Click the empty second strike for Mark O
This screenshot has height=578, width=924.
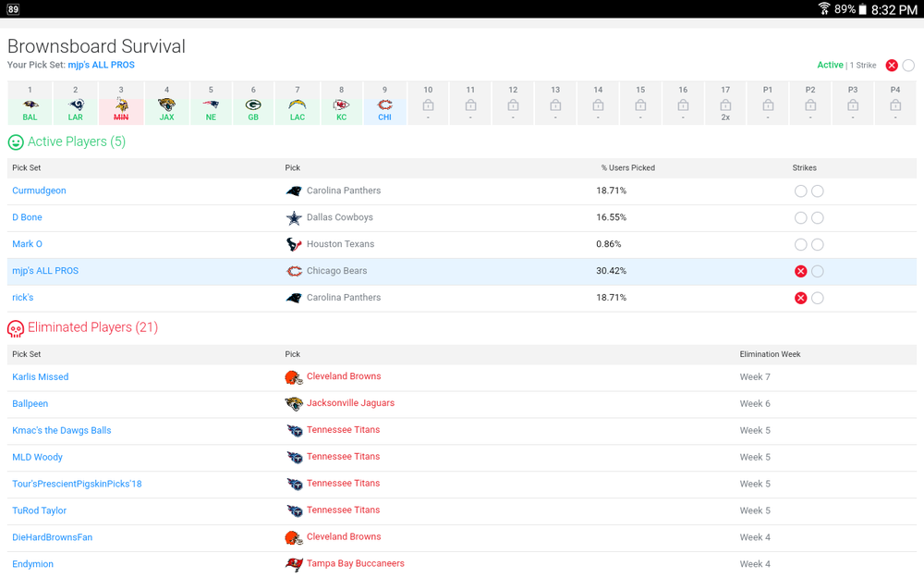[x=818, y=244]
